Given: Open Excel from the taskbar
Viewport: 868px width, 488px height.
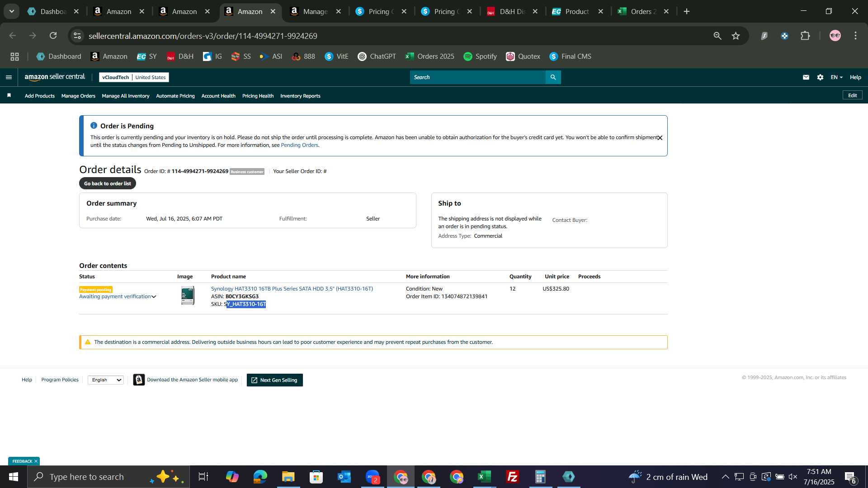Looking at the screenshot, I should [x=484, y=477].
